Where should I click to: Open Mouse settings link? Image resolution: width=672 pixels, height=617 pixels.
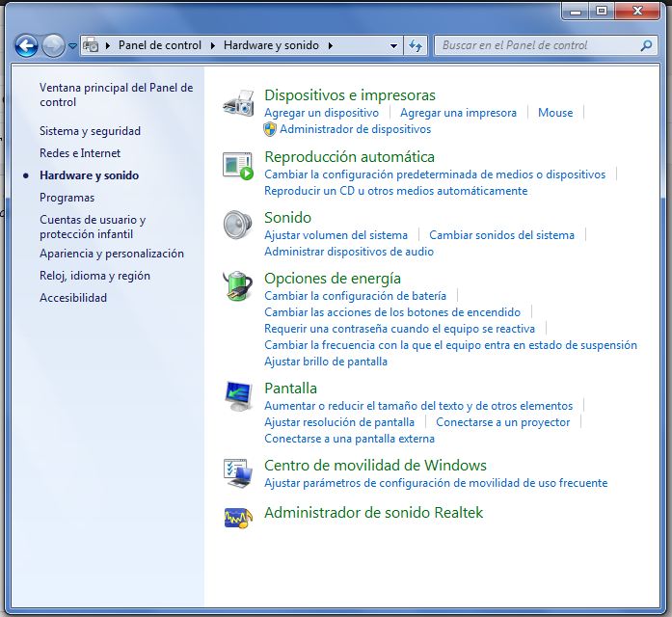pyautogui.click(x=555, y=113)
